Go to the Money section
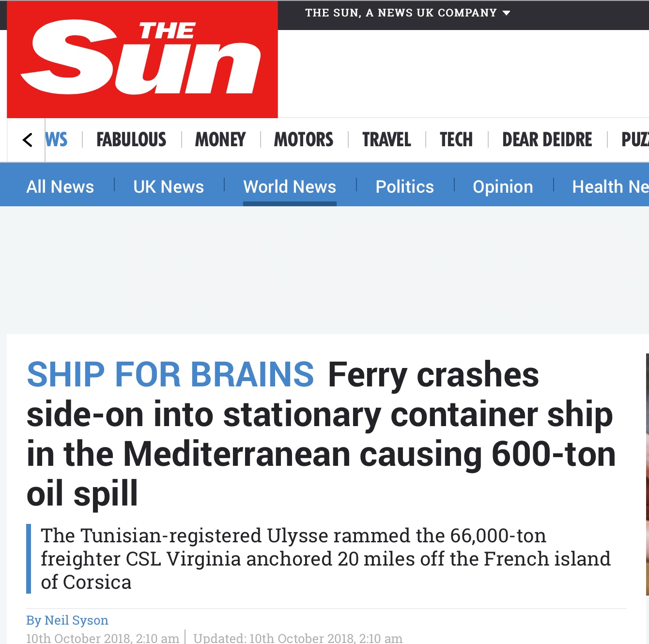649x644 pixels. click(220, 140)
